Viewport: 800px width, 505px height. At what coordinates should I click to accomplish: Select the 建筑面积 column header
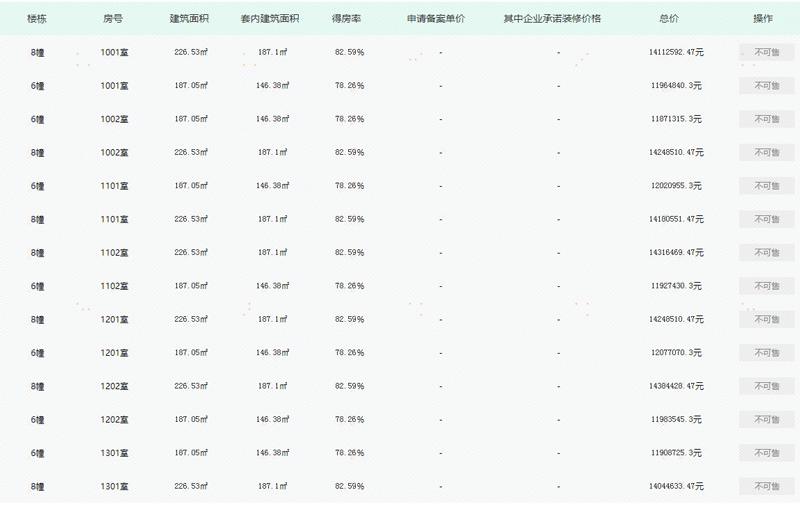(190, 19)
